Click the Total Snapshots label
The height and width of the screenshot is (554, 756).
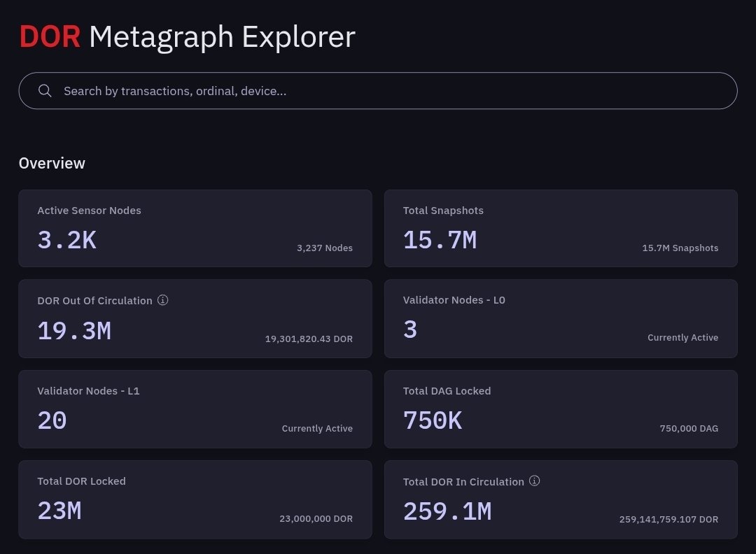pos(443,211)
